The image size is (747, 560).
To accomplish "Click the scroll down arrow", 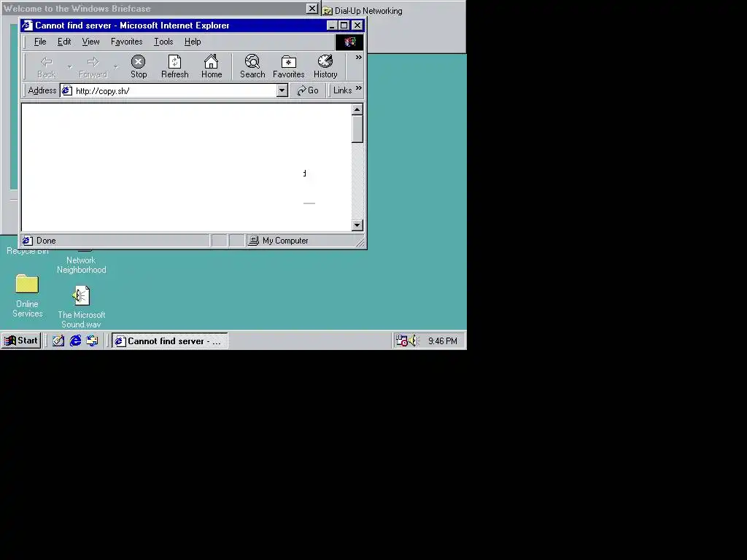I will (x=357, y=225).
